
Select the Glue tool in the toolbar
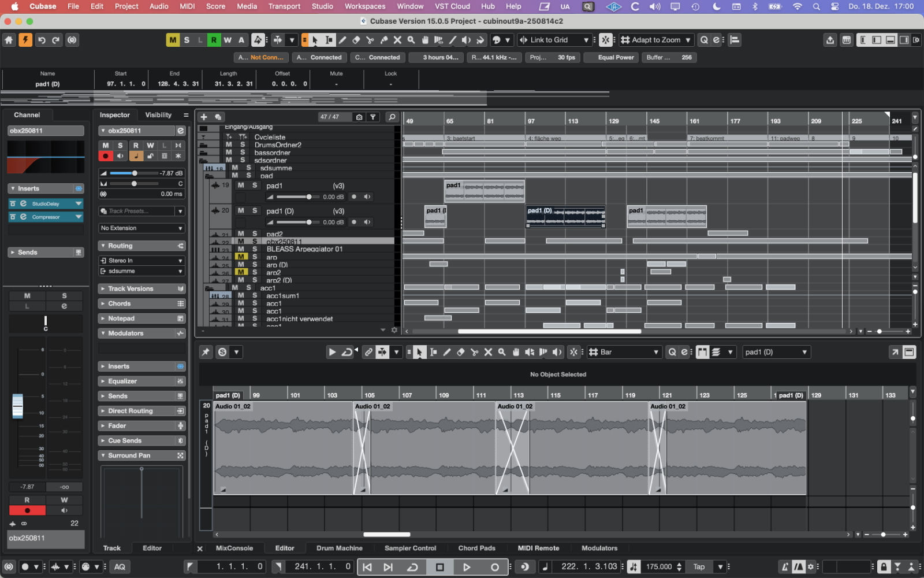[x=383, y=40]
